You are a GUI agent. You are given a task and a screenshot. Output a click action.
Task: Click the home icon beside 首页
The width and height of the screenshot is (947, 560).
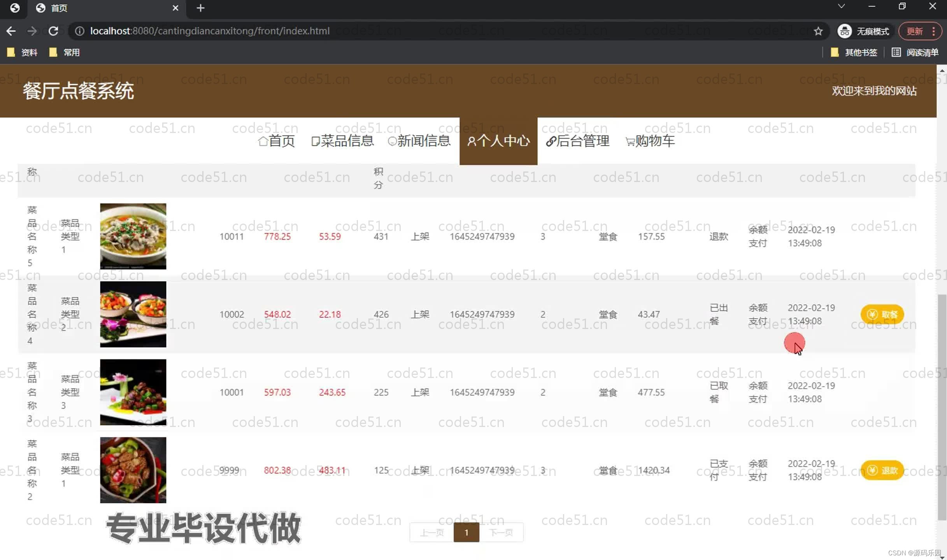click(x=263, y=141)
